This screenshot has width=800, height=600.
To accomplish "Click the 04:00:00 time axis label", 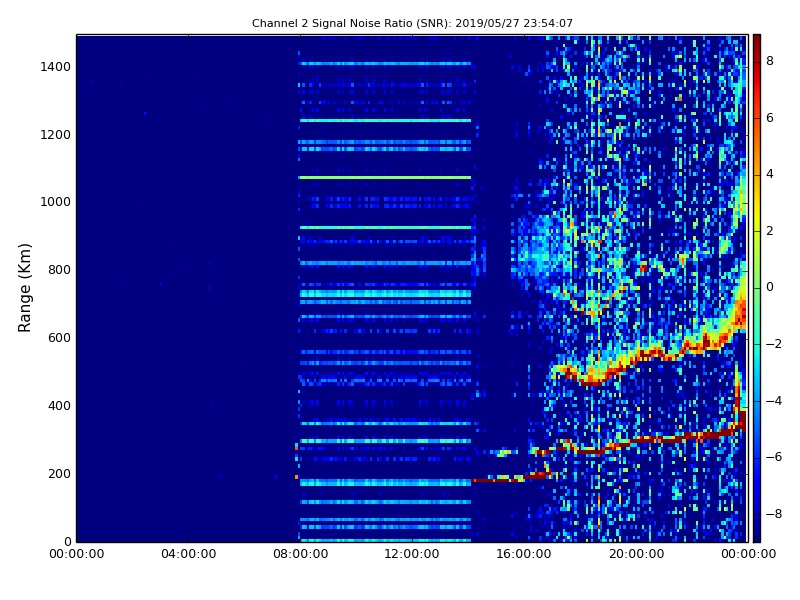I will point(188,554).
